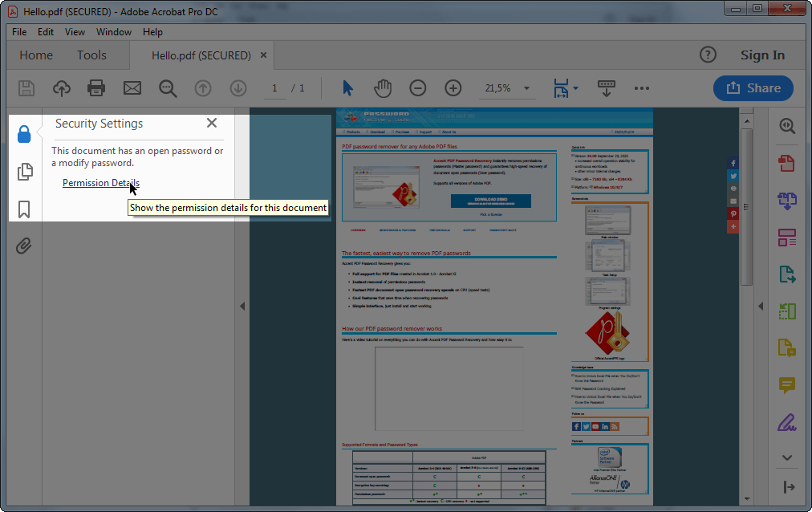The width and height of the screenshot is (812, 512).
Task: Click the vertical scrollbar down arrow
Action: point(747,499)
